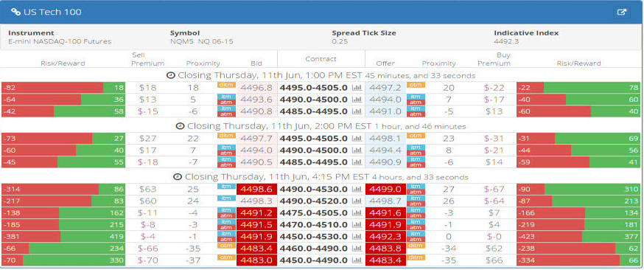The height and width of the screenshot is (270, 644).
Task: Click the sell risk/reward bar showing -381 and 419
Action: [x=63, y=237]
